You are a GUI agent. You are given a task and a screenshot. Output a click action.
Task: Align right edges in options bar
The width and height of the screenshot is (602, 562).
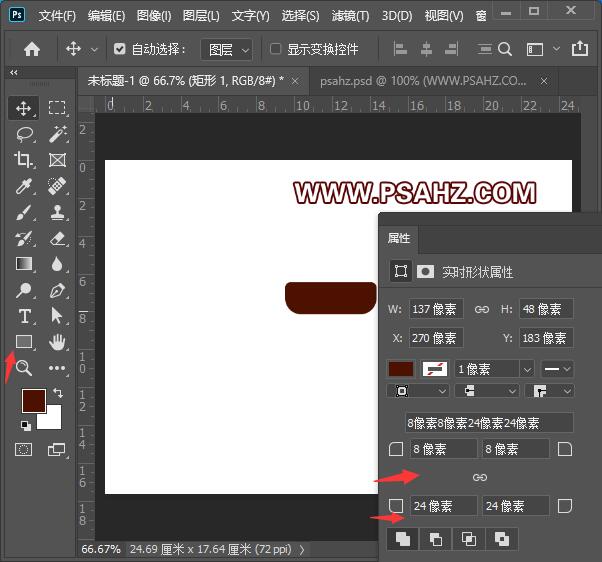click(x=452, y=49)
